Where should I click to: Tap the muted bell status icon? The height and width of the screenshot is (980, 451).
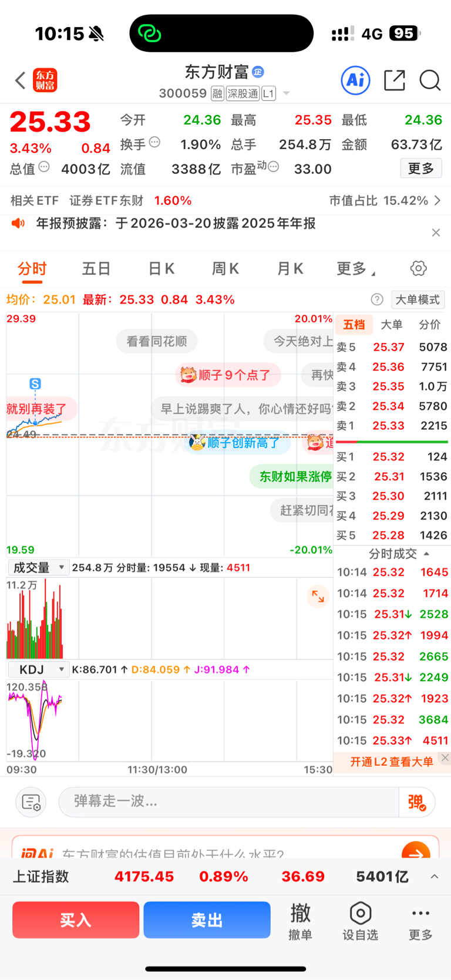(x=96, y=33)
